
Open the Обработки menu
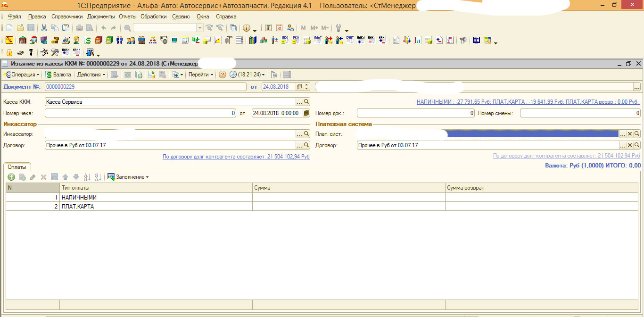(x=154, y=17)
